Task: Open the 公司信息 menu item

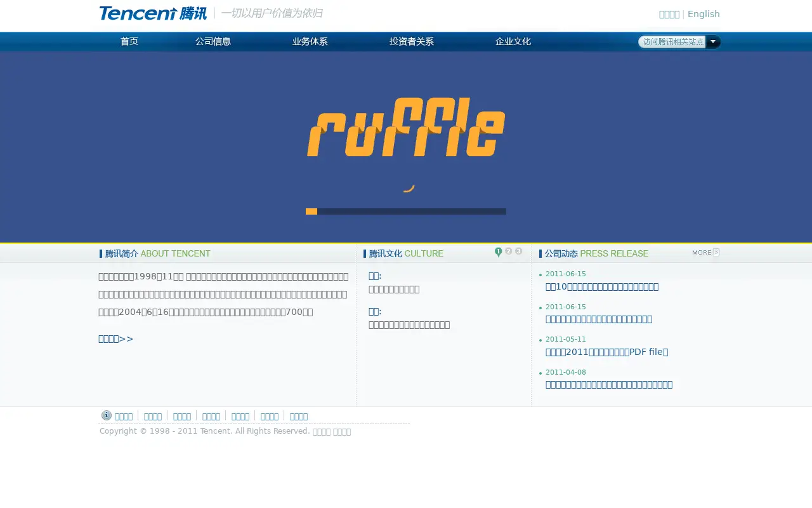Action: [x=213, y=41]
